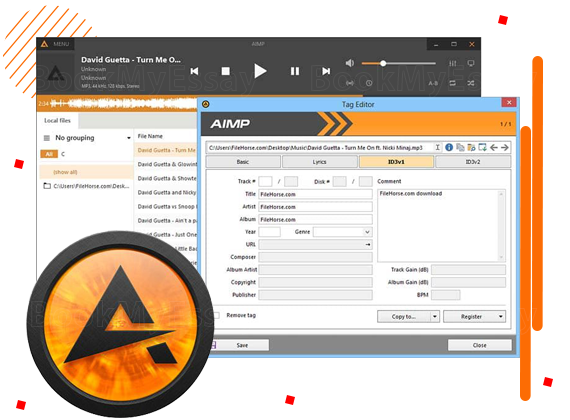
Task: Save the tag changes
Action: pyautogui.click(x=241, y=345)
